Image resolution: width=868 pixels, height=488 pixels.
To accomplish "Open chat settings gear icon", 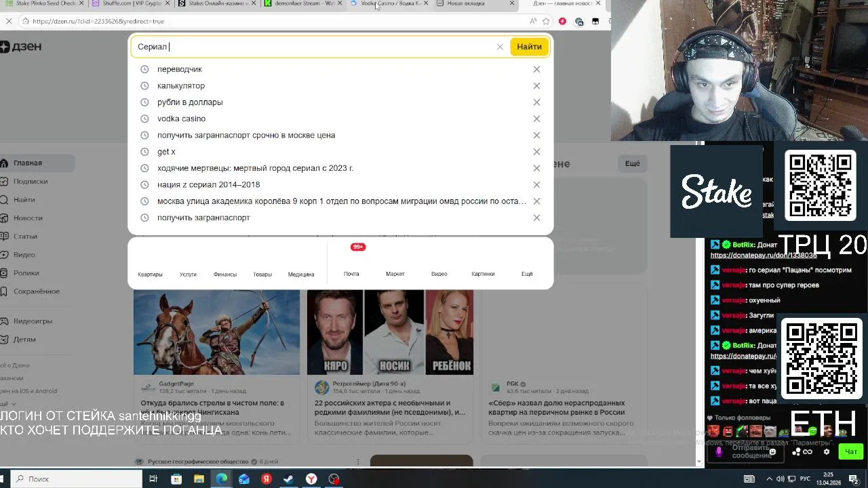I will pos(826,451).
